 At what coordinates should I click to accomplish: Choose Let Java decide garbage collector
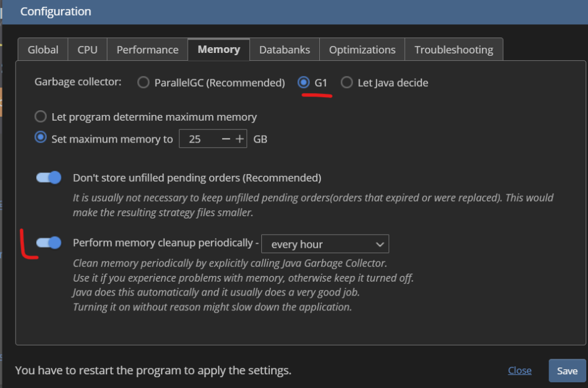click(x=346, y=83)
